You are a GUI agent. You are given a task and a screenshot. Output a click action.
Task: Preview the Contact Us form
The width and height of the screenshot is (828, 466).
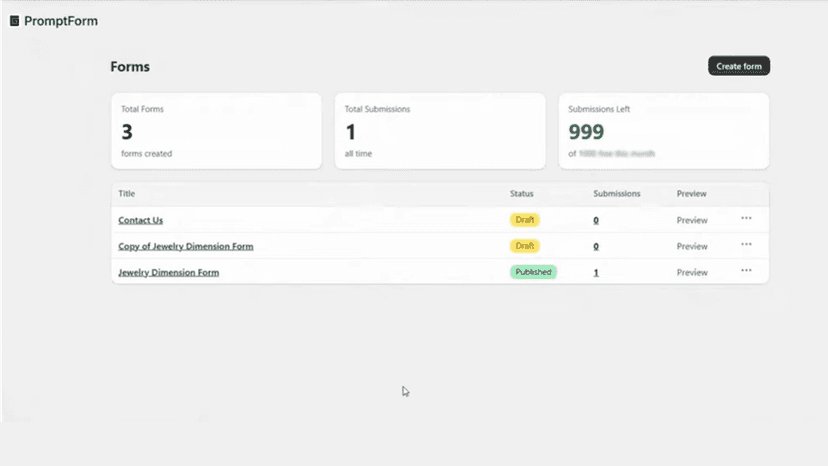[x=692, y=220]
